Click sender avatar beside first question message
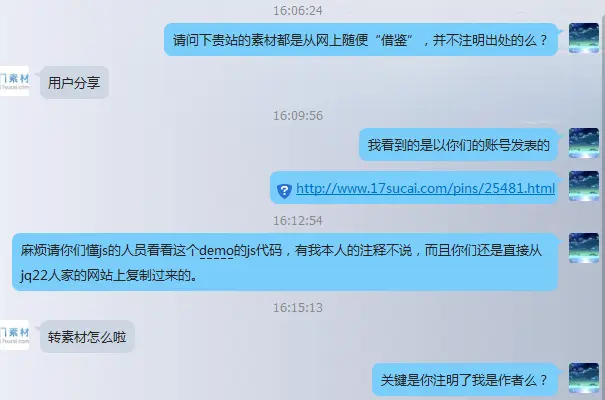The image size is (605, 400). point(584,37)
